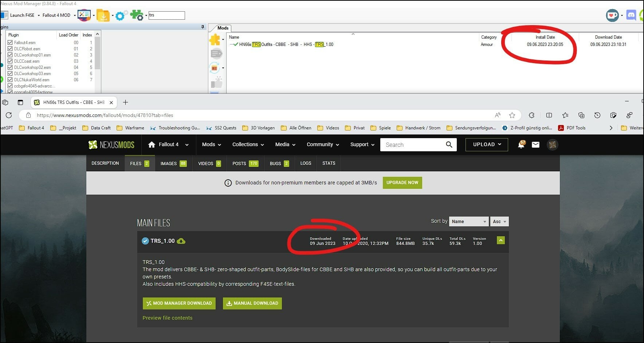Toggle the Fallout4.esm plugin checkbox
The image size is (644, 343).
pos(10,43)
